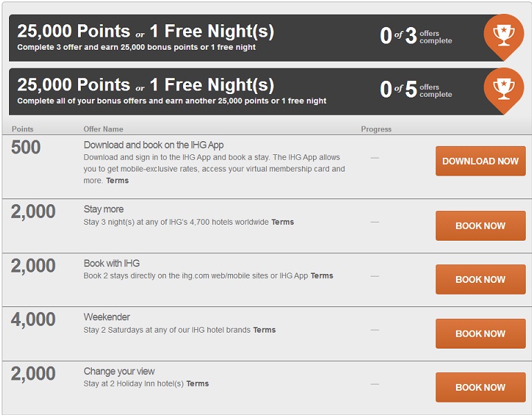Open Terms link for Holiday Inn stay offer

tap(198, 384)
